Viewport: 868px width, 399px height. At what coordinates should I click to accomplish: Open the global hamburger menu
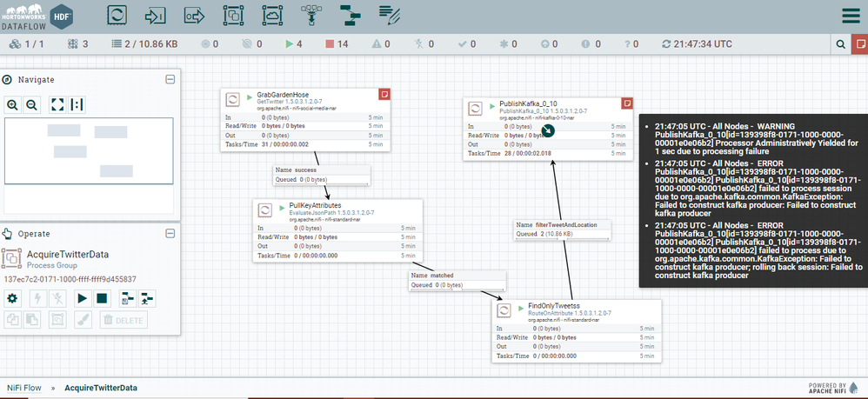(x=851, y=16)
